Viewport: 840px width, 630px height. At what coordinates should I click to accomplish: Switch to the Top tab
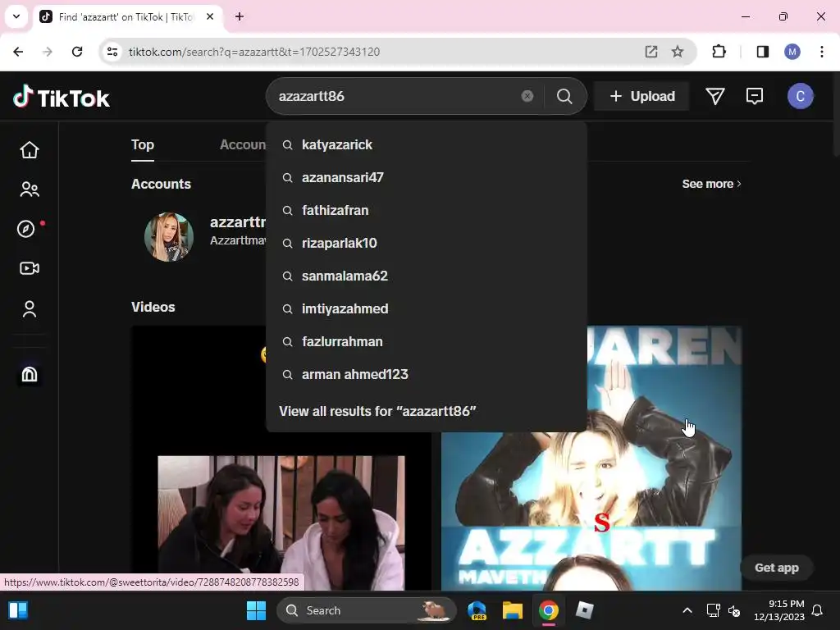point(143,144)
